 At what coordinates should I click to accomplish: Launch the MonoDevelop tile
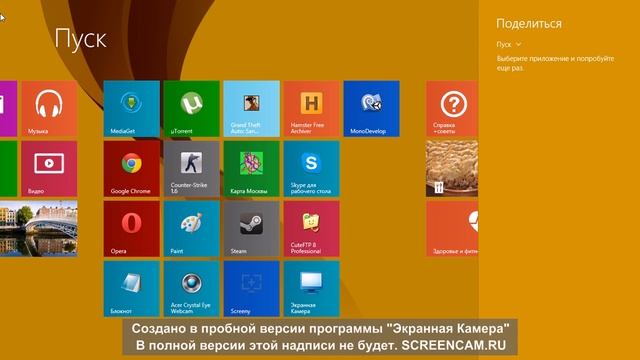(371, 109)
